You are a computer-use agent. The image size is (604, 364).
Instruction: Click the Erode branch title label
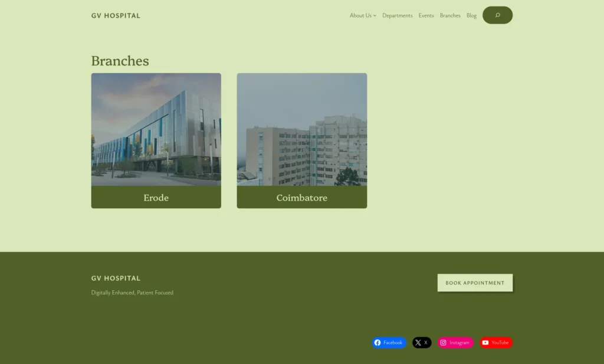(156, 198)
